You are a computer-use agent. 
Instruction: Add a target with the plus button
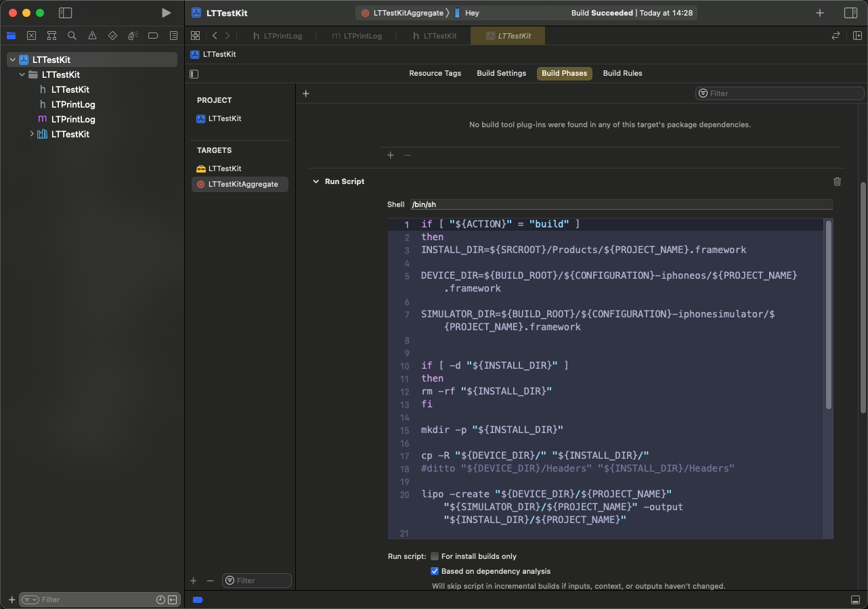(x=193, y=581)
